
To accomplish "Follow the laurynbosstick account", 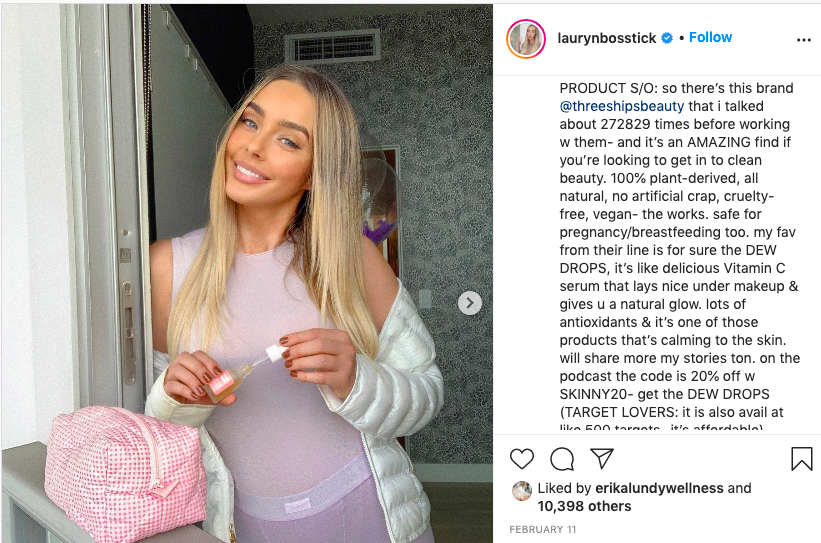I will click(x=710, y=37).
